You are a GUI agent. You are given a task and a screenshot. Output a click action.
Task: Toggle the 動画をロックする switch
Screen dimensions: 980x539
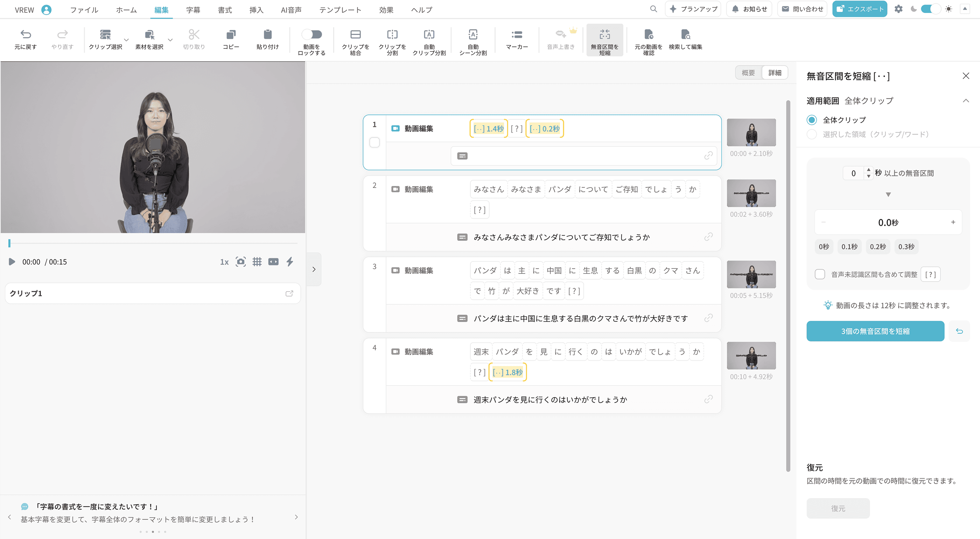pyautogui.click(x=311, y=35)
